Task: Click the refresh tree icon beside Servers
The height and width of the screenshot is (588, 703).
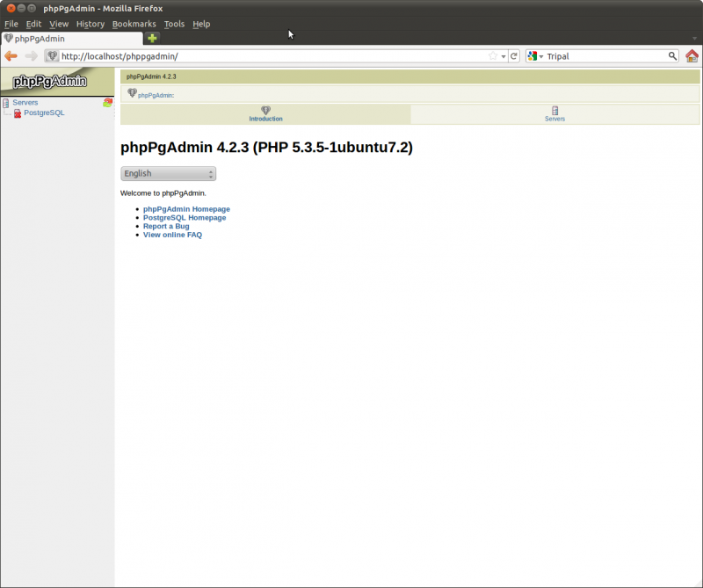Action: pyautogui.click(x=107, y=103)
